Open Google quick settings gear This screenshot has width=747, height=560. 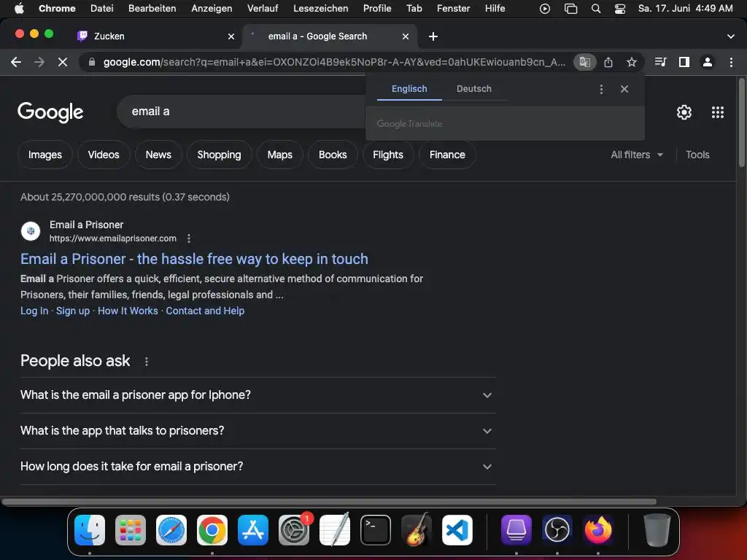pyautogui.click(x=684, y=112)
